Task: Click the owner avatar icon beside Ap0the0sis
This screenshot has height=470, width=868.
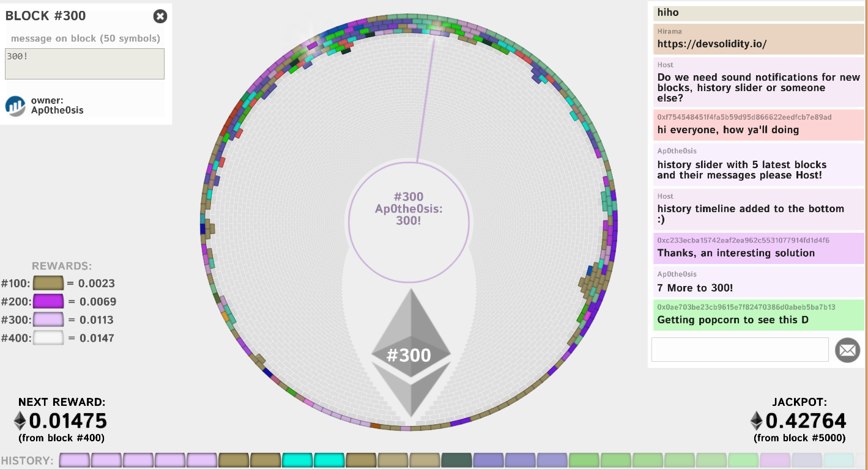Action: pyautogui.click(x=15, y=105)
